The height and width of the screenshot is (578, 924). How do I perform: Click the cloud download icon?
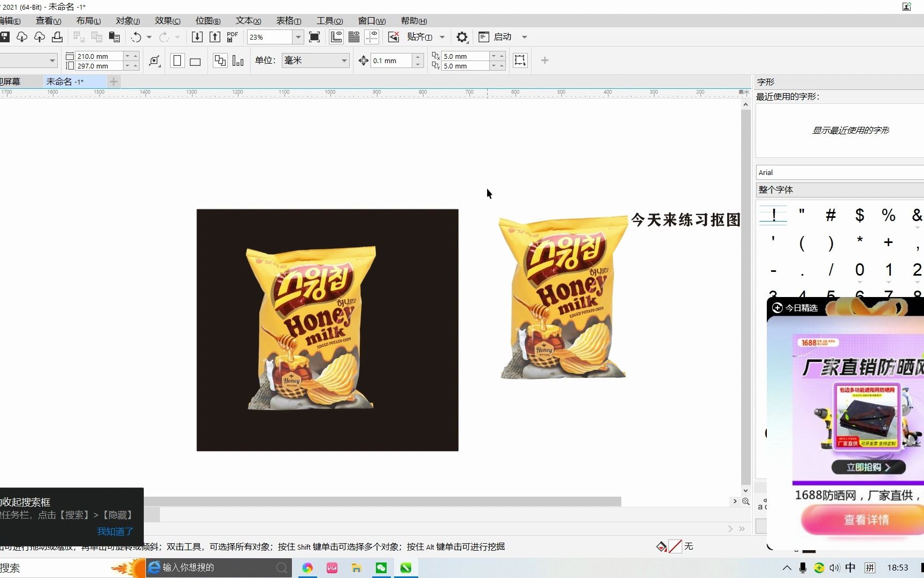coord(22,37)
